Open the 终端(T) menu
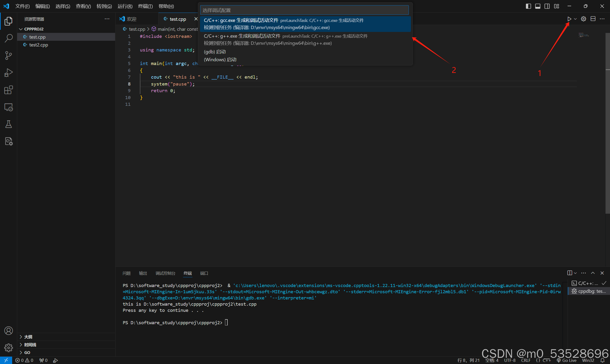This screenshot has height=364, width=610. pyautogui.click(x=145, y=6)
